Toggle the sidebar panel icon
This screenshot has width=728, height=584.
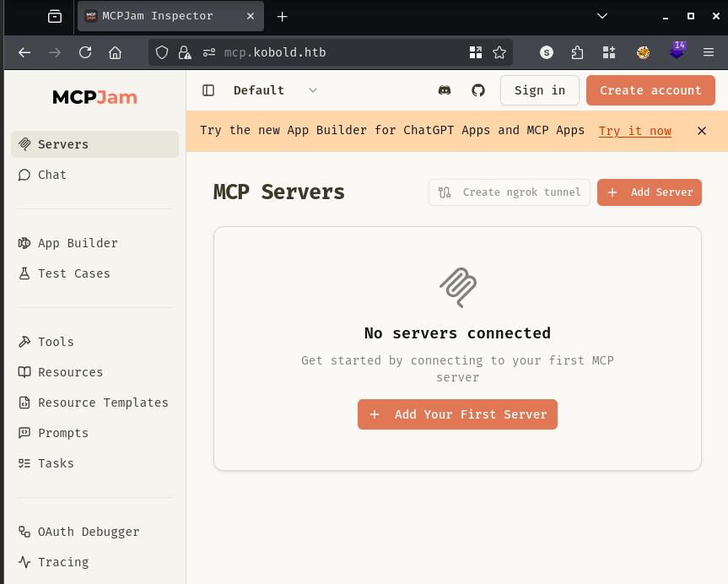[208, 90]
